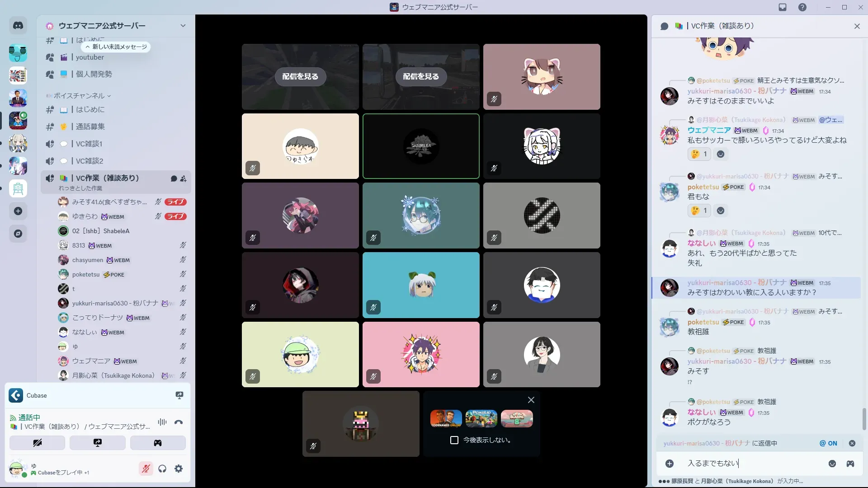Toggle headphones deafen icon
The width and height of the screenshot is (868, 488).
tap(162, 469)
